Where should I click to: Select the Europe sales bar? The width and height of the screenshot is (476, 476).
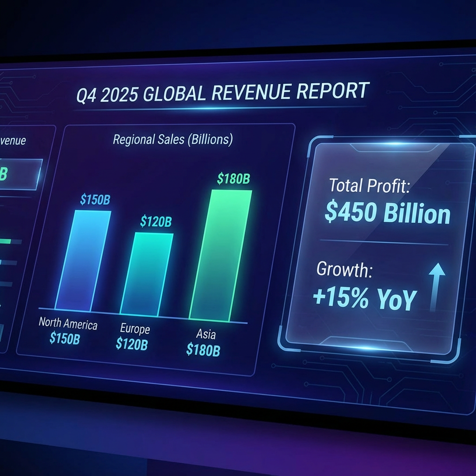click(146, 274)
